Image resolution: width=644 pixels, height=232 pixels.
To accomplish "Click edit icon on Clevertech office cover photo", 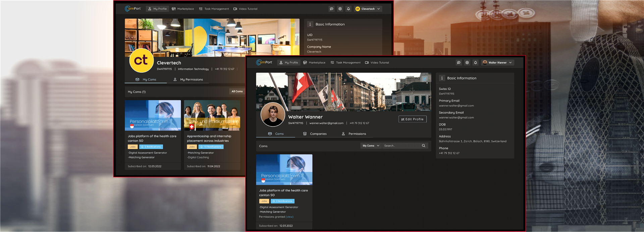I will (293, 25).
